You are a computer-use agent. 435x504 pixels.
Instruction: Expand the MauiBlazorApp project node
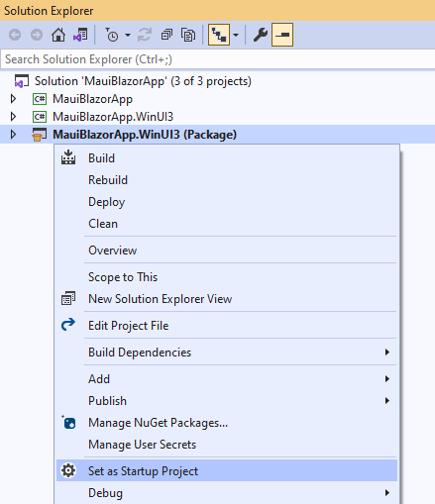(13, 99)
